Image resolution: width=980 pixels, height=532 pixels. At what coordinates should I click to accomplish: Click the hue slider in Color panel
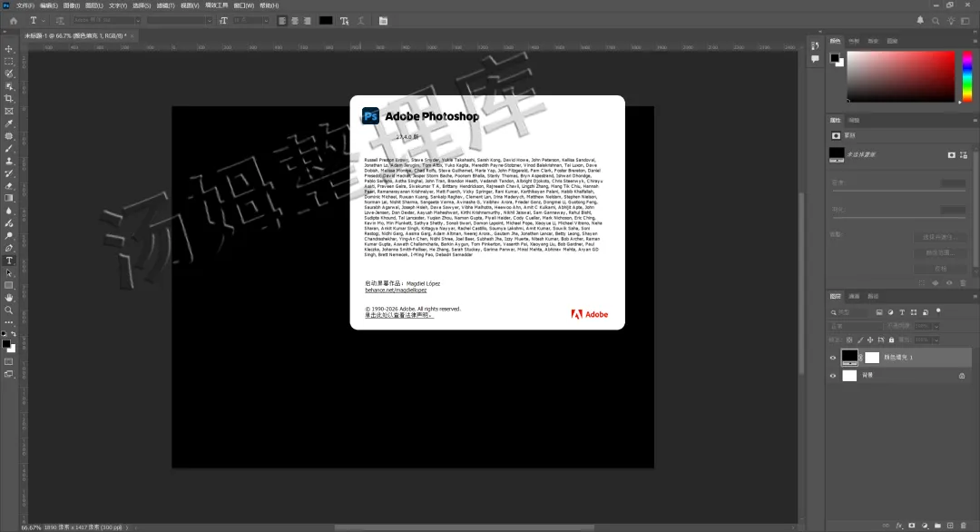coord(967,76)
